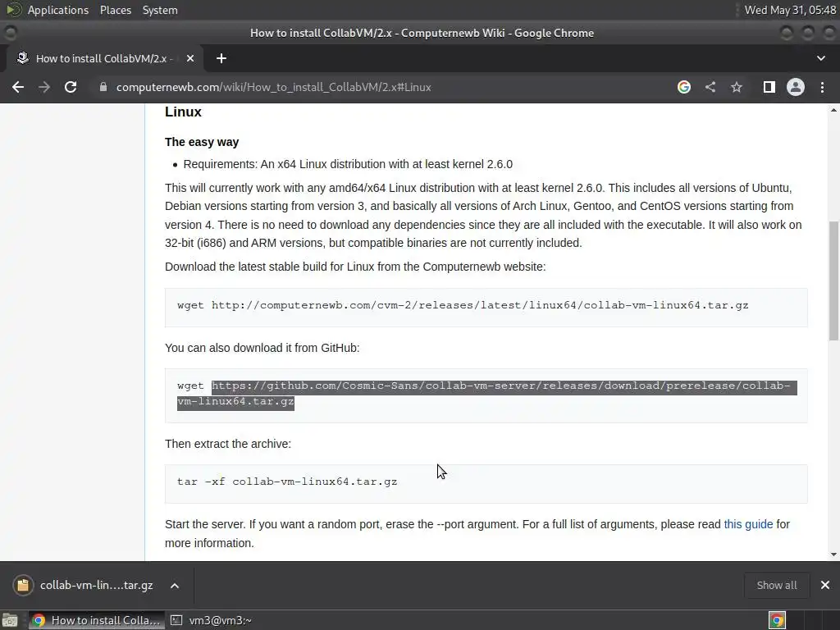Click the 'Requirements: An x64 Linux distribution' bullet
840x630 pixels.
tap(348, 164)
